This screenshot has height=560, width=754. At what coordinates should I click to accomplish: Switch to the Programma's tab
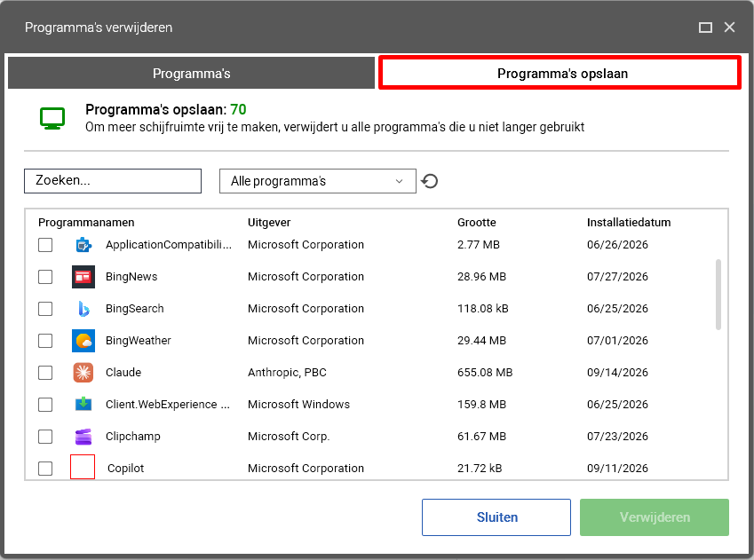tap(191, 73)
